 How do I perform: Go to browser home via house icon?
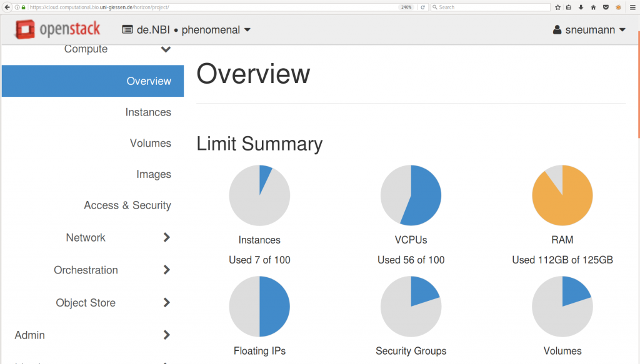coord(593,7)
